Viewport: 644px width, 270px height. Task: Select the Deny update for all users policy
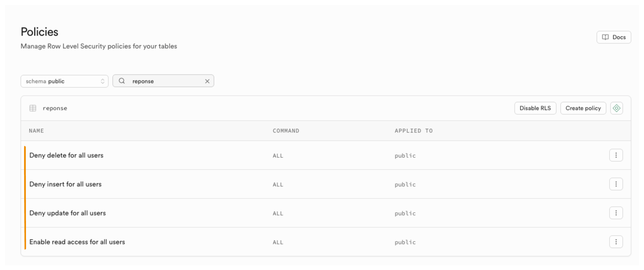(67, 213)
